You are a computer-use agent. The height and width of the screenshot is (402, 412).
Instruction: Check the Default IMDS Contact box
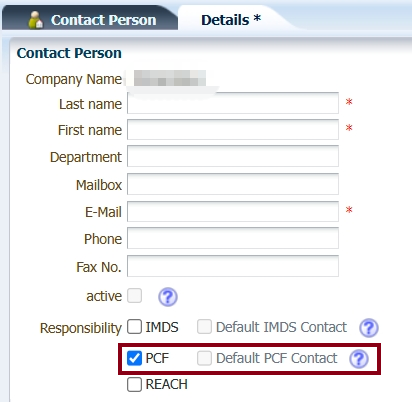[204, 327]
